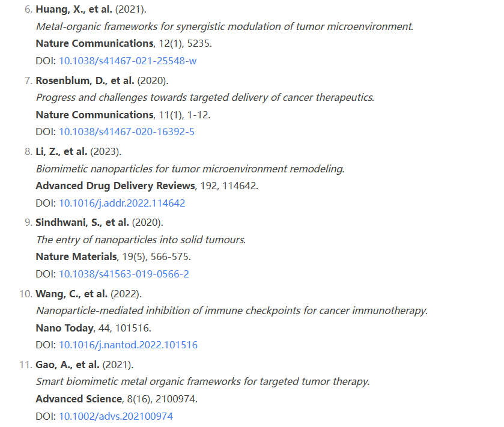The height and width of the screenshot is (427, 504).
Task: Click author name Wang, C., et al.
Action: click(71, 294)
